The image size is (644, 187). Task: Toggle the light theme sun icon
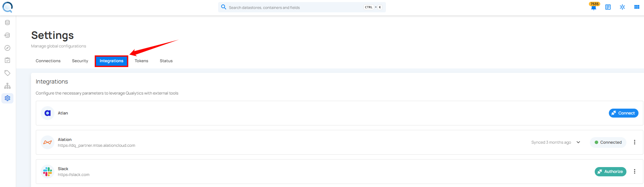(x=622, y=7)
